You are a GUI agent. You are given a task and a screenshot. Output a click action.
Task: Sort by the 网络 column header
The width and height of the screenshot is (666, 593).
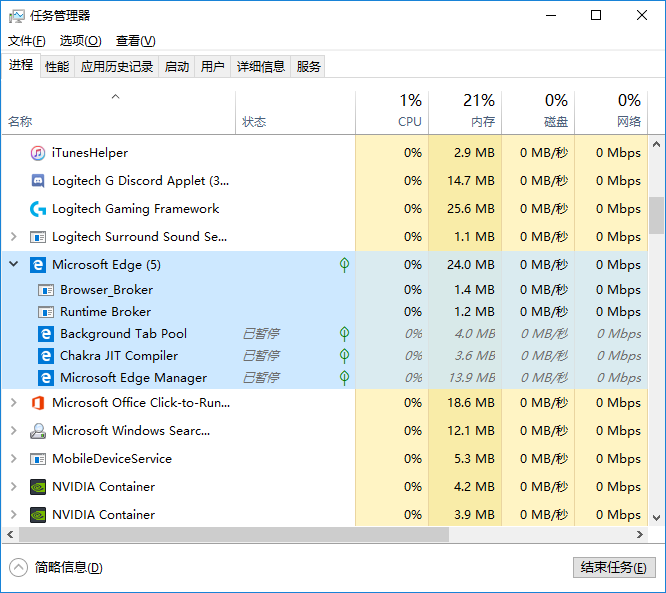pos(611,113)
